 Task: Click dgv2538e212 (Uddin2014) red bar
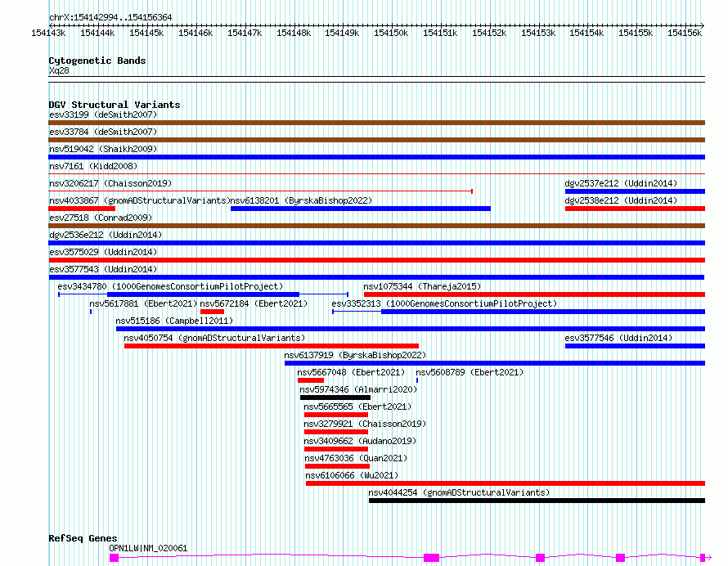(x=635, y=209)
